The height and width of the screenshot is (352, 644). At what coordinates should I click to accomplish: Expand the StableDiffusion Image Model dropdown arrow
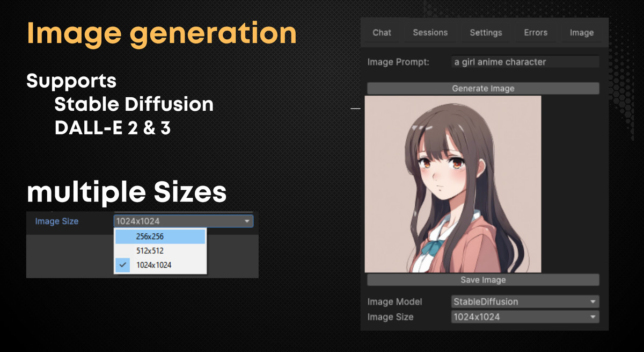pyautogui.click(x=592, y=302)
